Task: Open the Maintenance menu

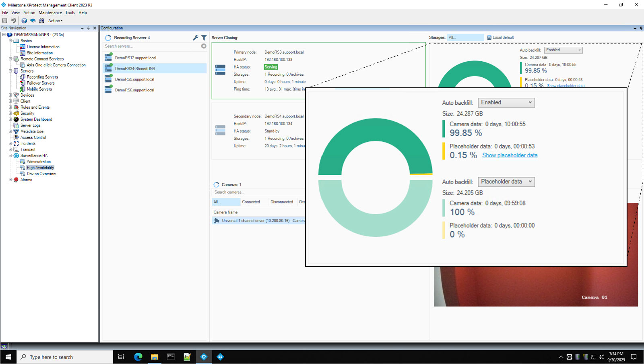Action: point(50,12)
